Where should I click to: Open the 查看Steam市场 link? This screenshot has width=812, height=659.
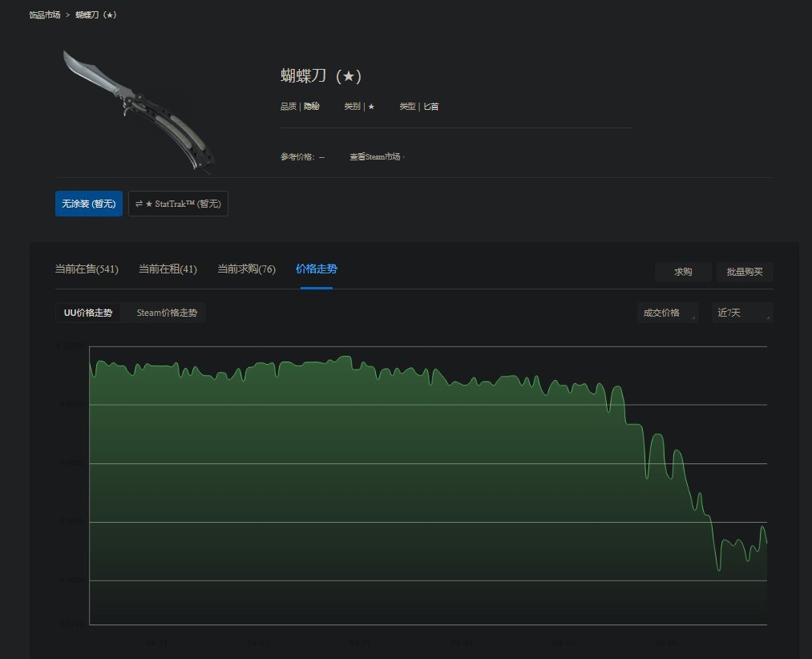[377, 156]
